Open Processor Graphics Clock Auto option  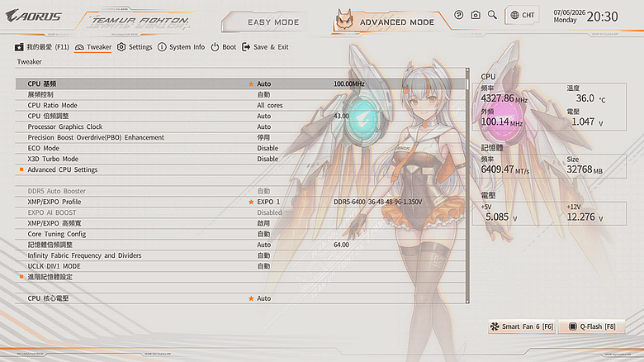(x=263, y=126)
